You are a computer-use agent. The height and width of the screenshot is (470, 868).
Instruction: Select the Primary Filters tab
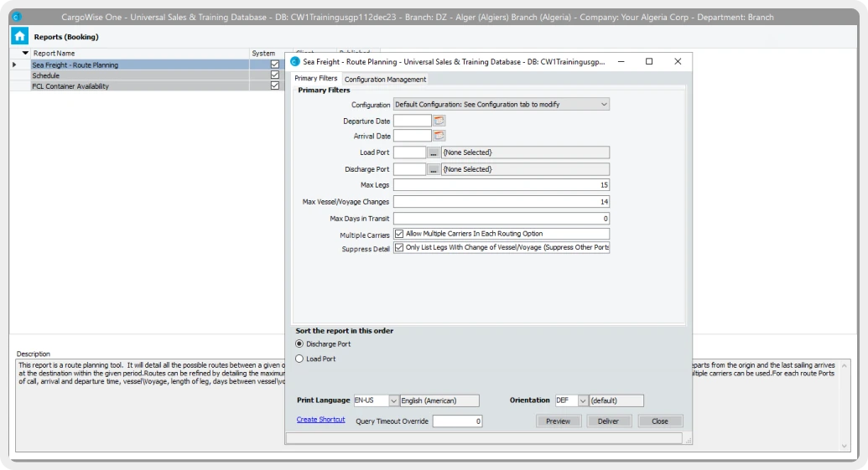click(316, 79)
